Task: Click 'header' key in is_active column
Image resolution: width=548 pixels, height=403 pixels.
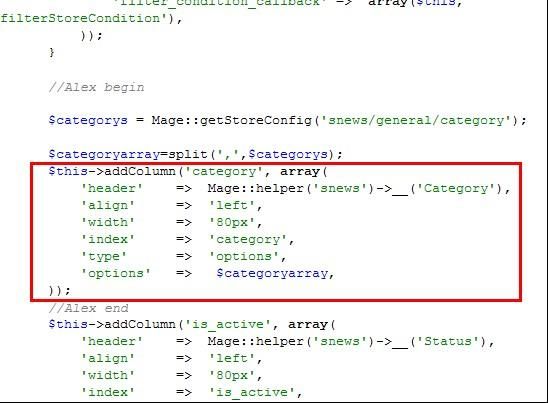Action: [x=111, y=341]
